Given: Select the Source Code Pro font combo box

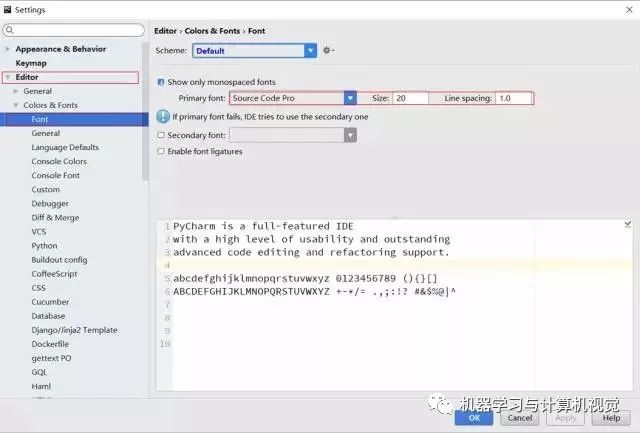Looking at the screenshot, I should tap(293, 98).
